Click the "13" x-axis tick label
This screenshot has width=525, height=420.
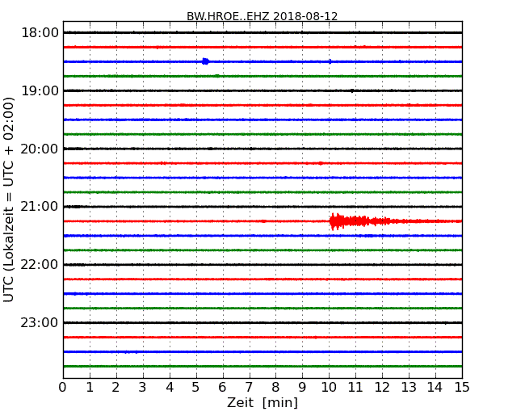click(409, 388)
